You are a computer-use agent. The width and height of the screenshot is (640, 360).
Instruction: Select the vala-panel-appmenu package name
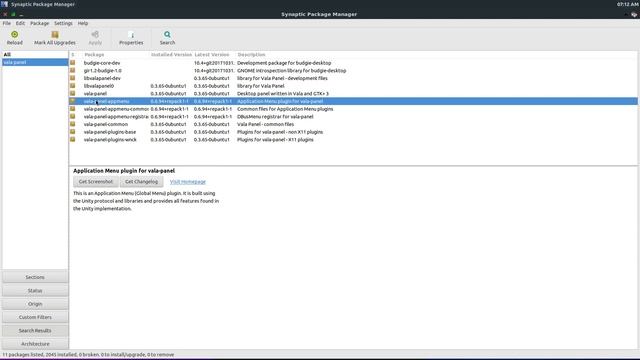tap(107, 101)
